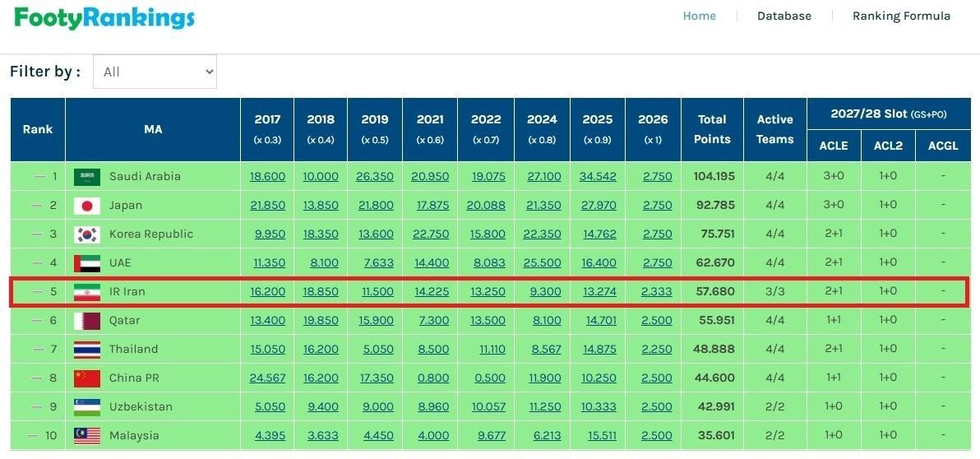Open China PR's 2017 points 24.567
980x459 pixels.
(x=267, y=378)
